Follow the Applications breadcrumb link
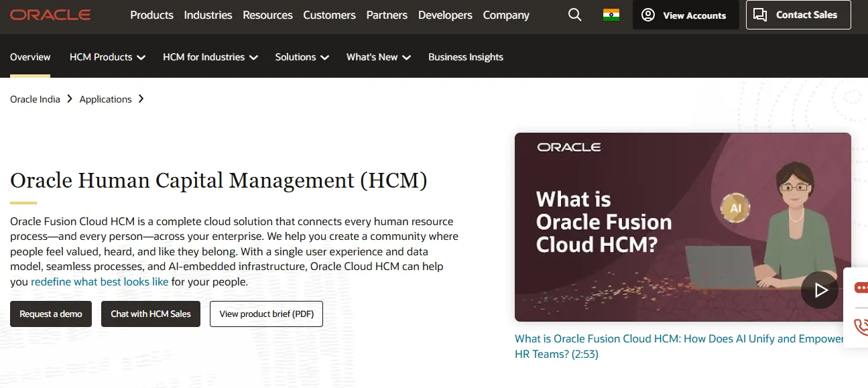Viewport: 868px width, 388px height. tap(105, 99)
